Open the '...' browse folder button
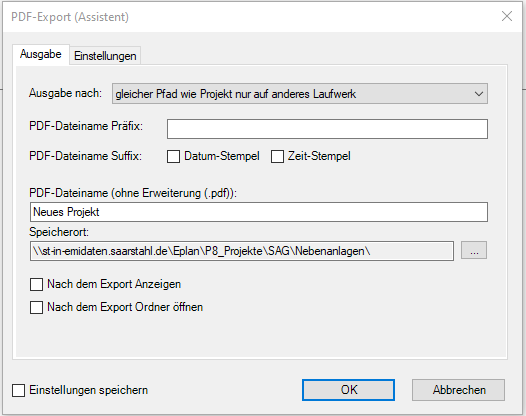 (474, 250)
